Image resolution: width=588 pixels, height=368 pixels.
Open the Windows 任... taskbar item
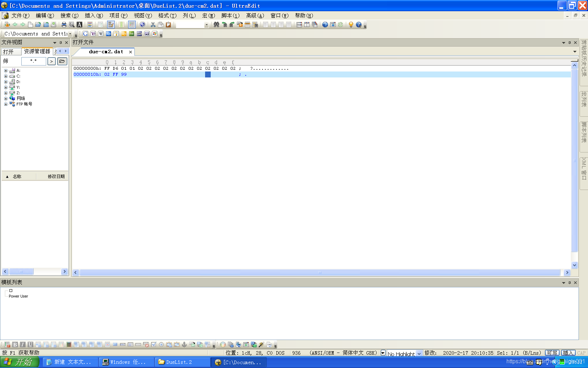pos(127,362)
